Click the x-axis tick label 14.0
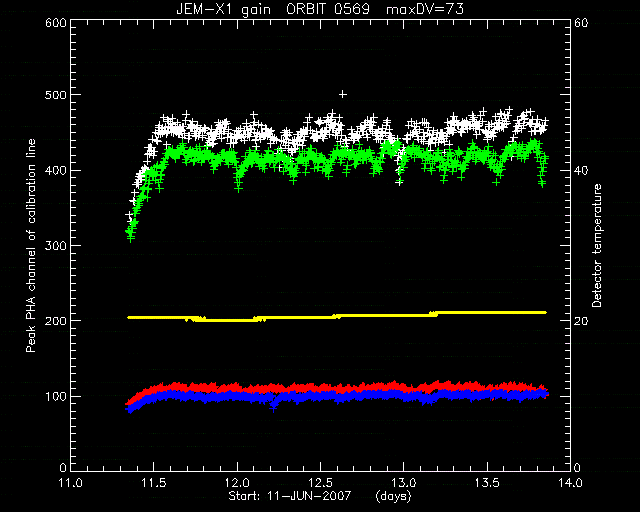 pyautogui.click(x=570, y=483)
